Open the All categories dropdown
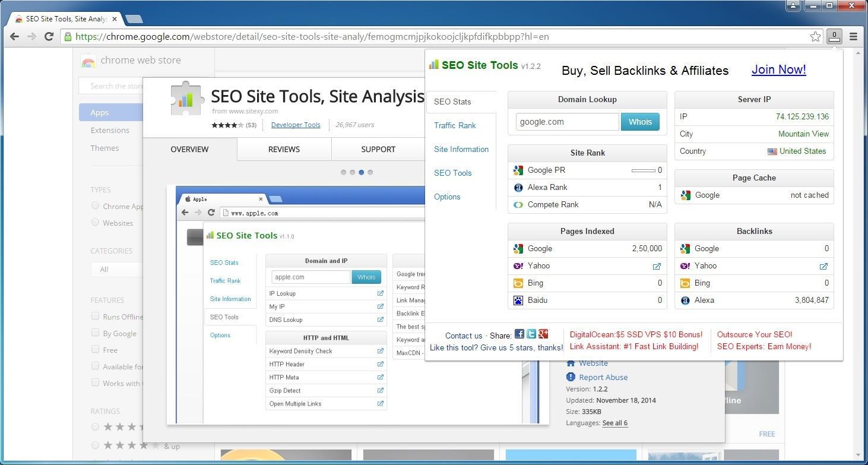This screenshot has height=465, width=868. pos(116,269)
